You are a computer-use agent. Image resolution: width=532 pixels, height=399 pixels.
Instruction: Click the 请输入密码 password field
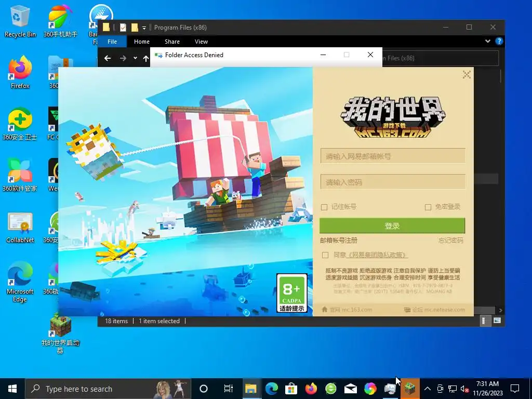(x=393, y=182)
